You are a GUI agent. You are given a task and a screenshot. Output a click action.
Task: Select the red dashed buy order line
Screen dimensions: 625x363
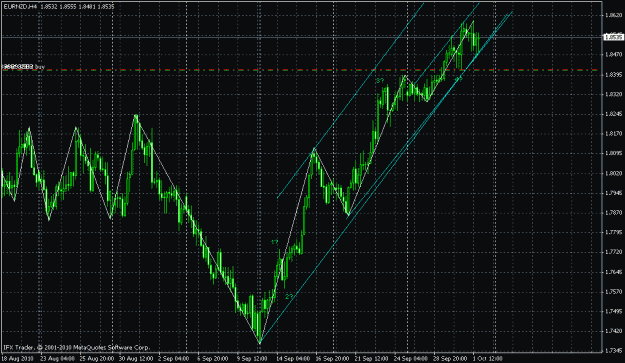point(301,70)
